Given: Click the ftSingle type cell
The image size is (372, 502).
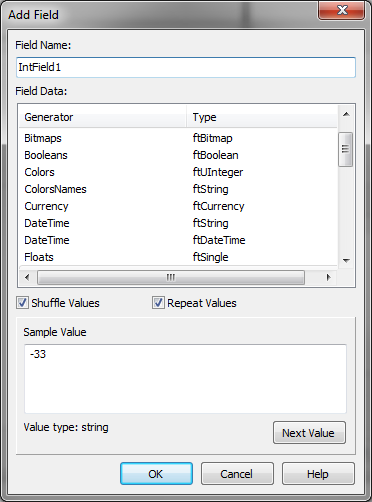Looking at the screenshot, I should click(x=210, y=257).
